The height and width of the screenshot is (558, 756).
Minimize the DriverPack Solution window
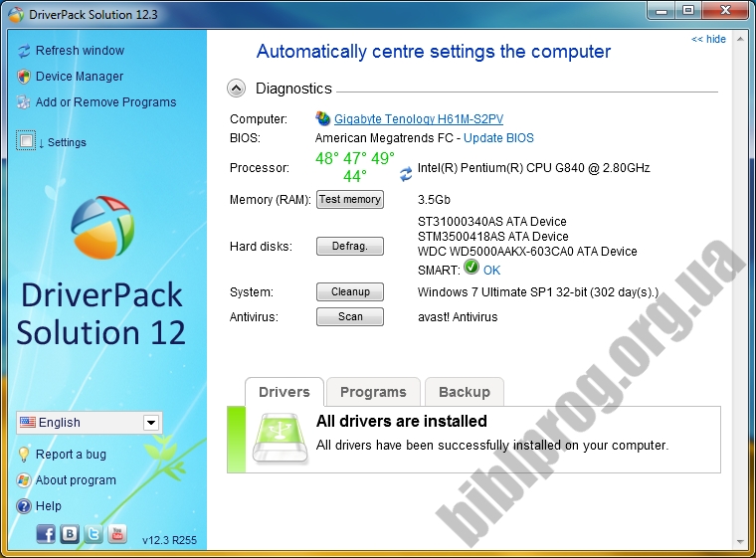(661, 11)
